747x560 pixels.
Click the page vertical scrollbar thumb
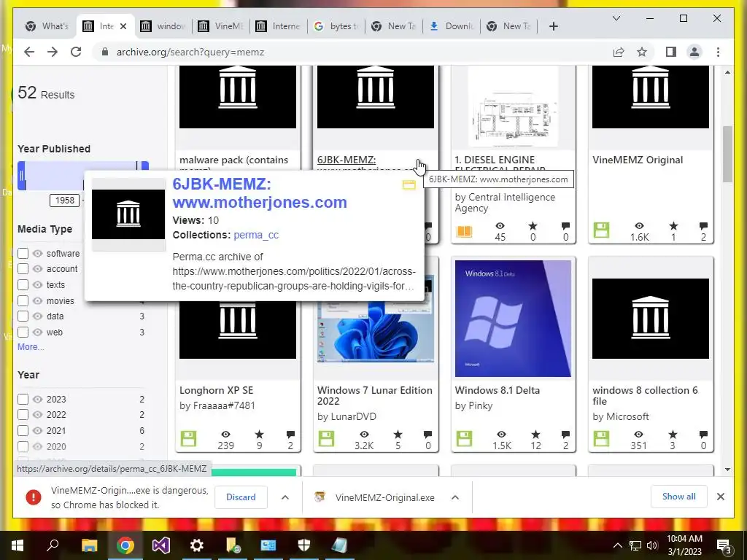point(727,153)
